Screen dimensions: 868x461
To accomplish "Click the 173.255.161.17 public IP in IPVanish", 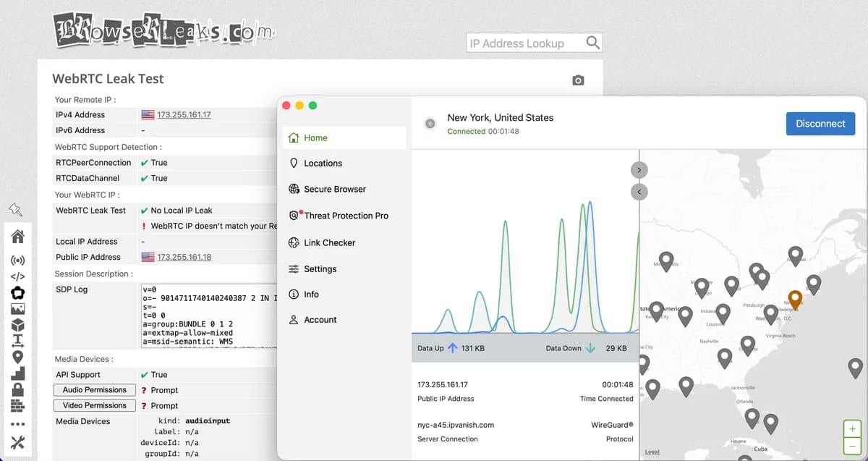I will pos(443,384).
